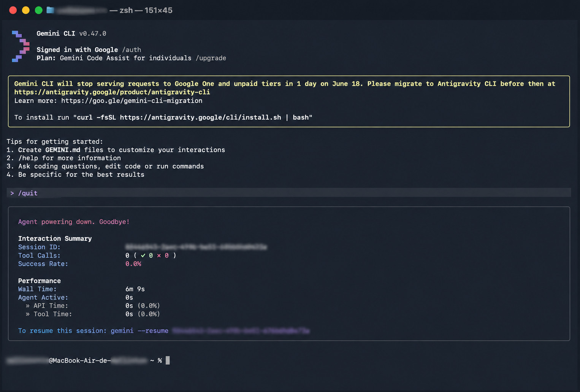The image size is (580, 392).
Task: Click 'gemini --resume' command text
Action: point(139,331)
